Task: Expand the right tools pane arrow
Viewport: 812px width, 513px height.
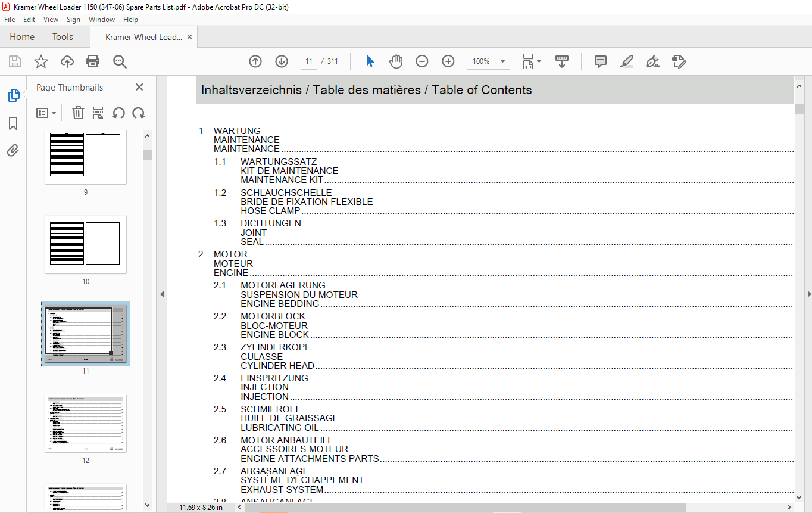Action: tap(808, 294)
